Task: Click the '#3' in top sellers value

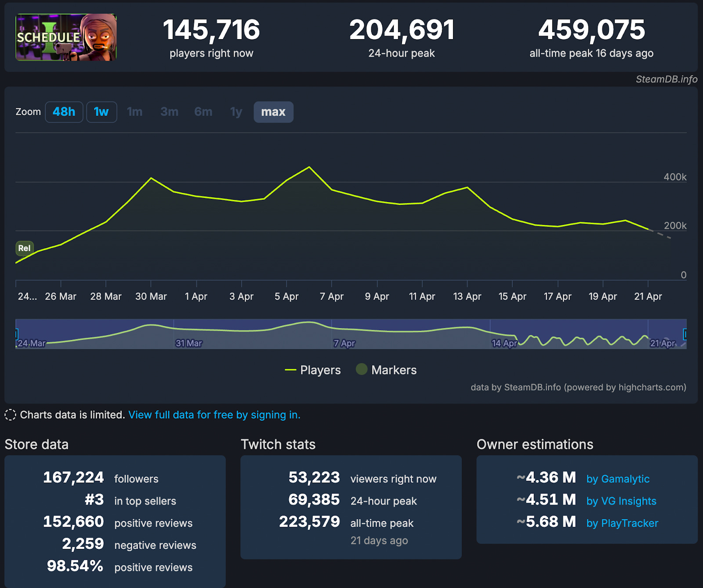Action: coord(94,500)
